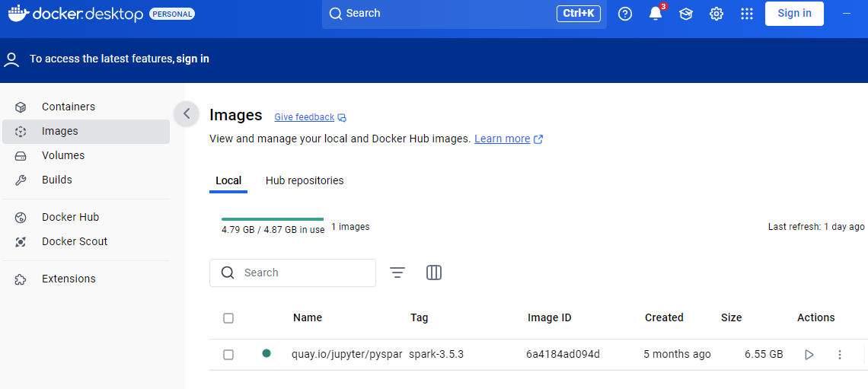
Task: Sort by the Created column header
Action: [664, 317]
